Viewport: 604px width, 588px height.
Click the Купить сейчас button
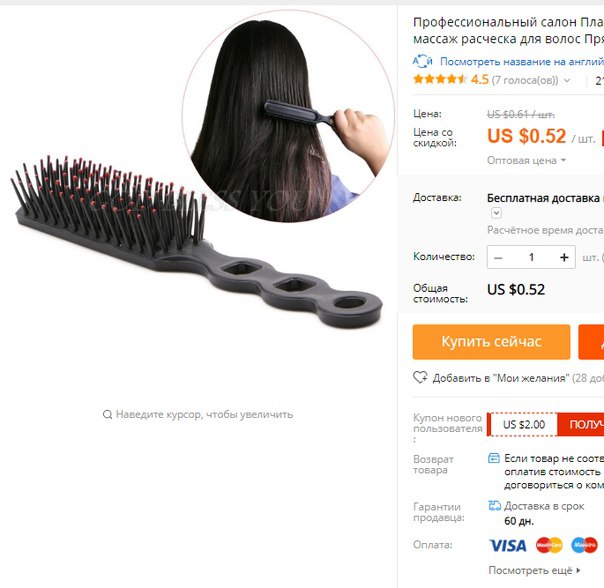[x=491, y=342]
